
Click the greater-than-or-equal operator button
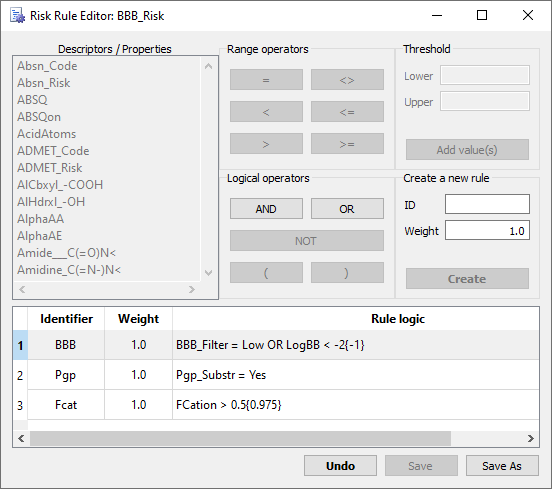(x=347, y=144)
